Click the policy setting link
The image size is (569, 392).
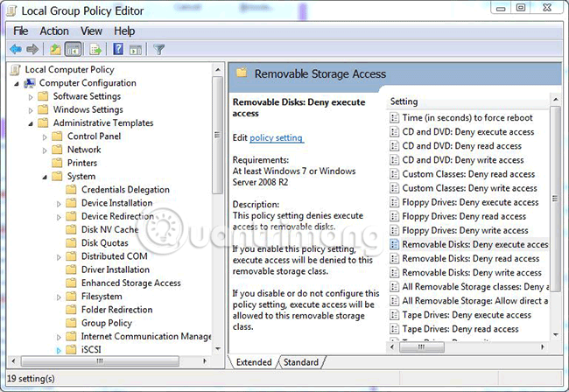coord(276,137)
